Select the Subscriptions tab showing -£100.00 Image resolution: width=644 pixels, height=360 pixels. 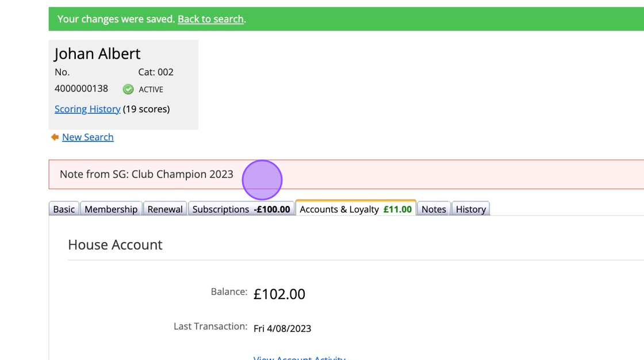click(x=241, y=209)
